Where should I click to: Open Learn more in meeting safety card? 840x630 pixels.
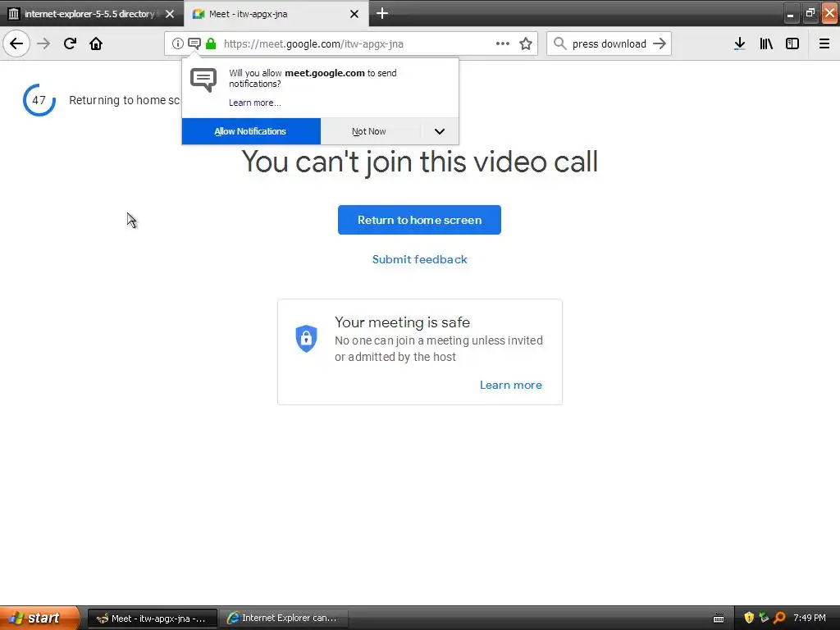[x=510, y=385]
